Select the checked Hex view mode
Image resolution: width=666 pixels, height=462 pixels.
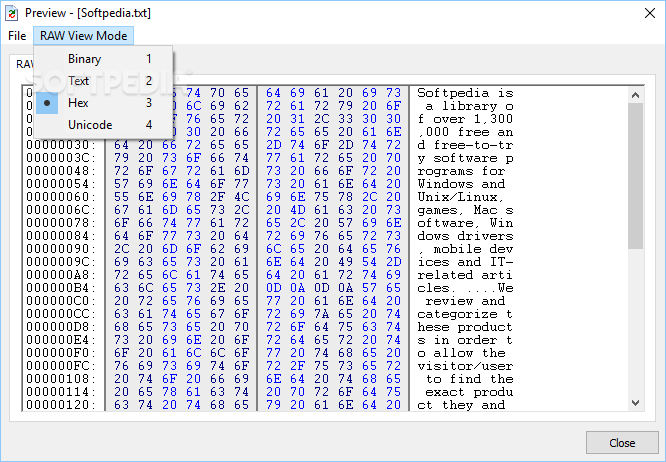pyautogui.click(x=103, y=103)
